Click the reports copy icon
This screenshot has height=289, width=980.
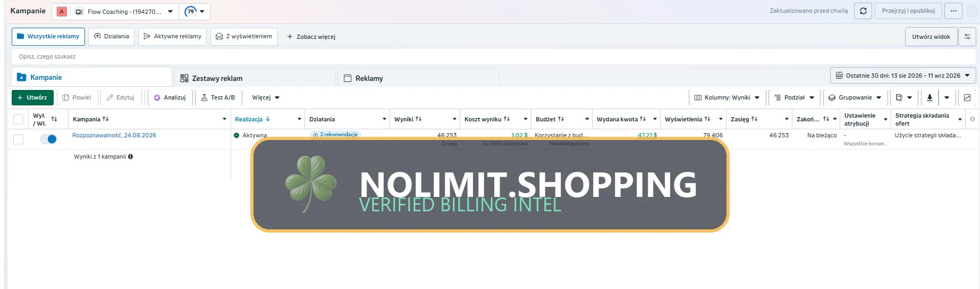tap(899, 97)
